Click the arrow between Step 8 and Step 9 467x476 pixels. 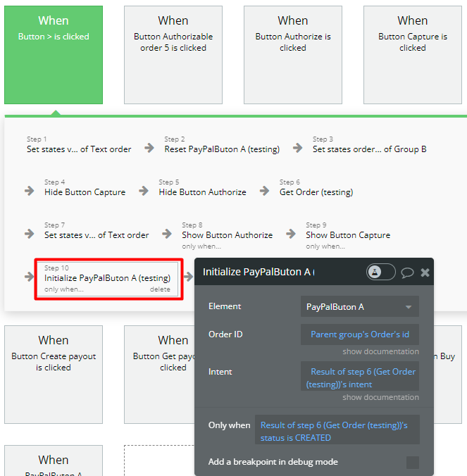coord(291,234)
